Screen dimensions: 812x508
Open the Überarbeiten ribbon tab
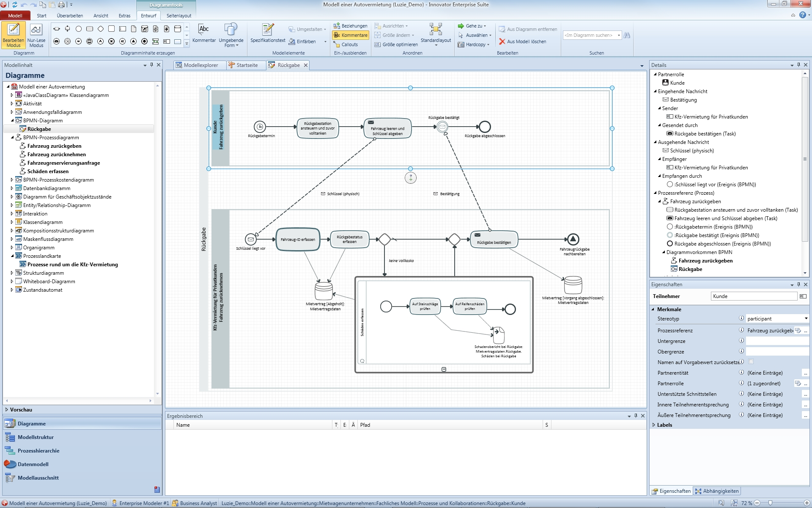(70, 16)
